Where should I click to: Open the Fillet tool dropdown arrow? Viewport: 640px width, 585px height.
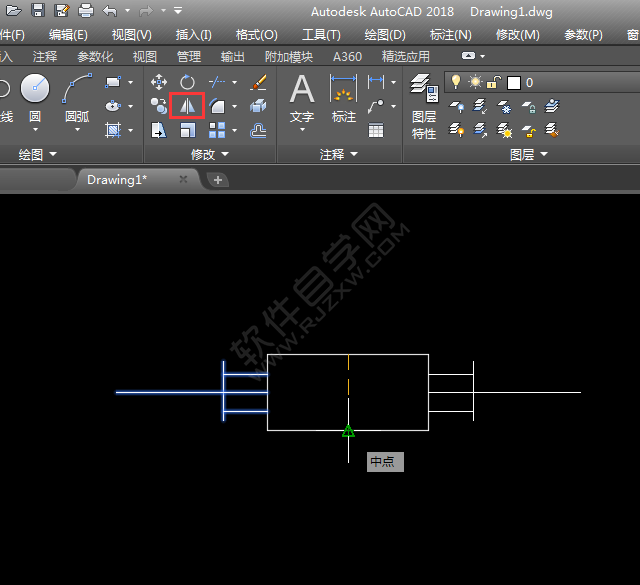point(235,106)
